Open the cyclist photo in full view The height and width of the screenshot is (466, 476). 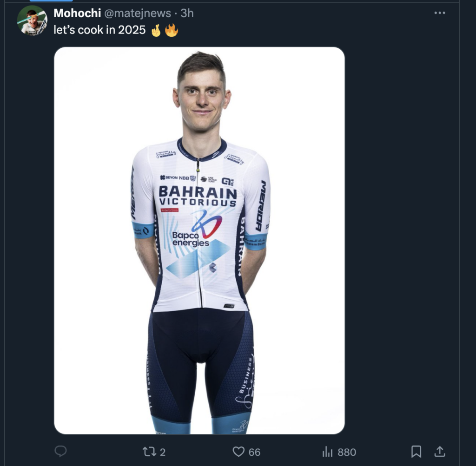pos(199,240)
